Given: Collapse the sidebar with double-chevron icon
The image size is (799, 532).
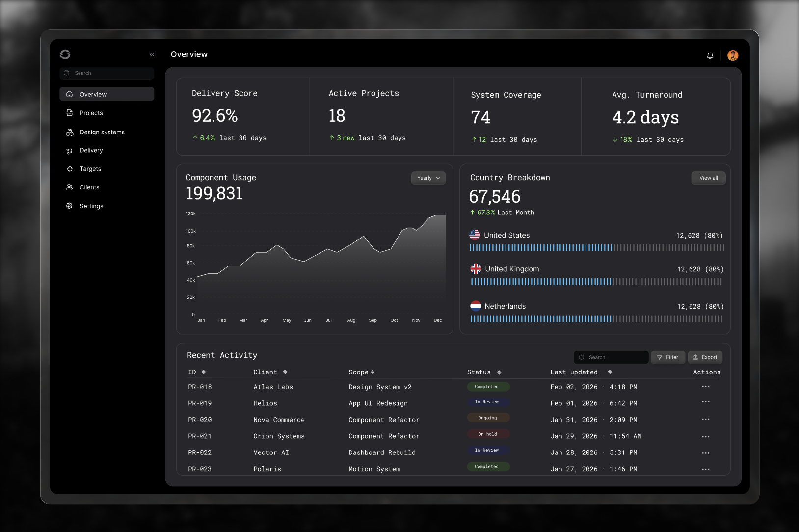Looking at the screenshot, I should [152, 54].
